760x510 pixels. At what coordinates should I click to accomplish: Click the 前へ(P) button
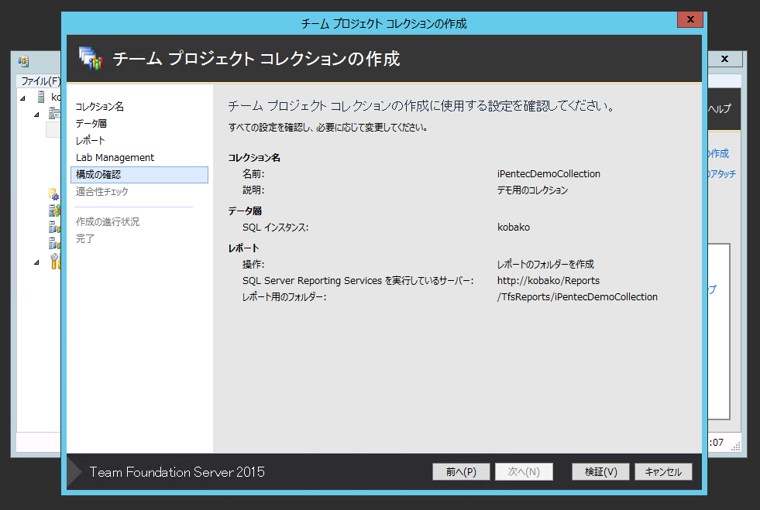point(461,472)
